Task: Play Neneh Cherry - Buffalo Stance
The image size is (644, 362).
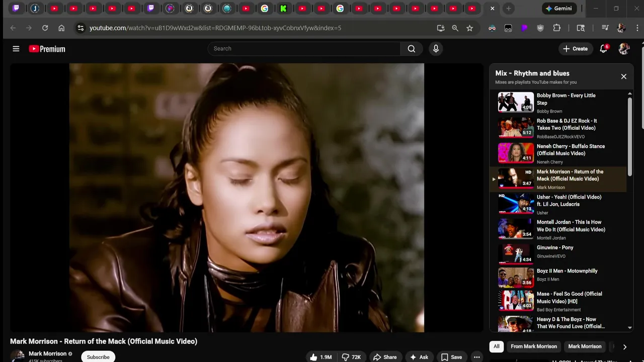Action: 558,154
